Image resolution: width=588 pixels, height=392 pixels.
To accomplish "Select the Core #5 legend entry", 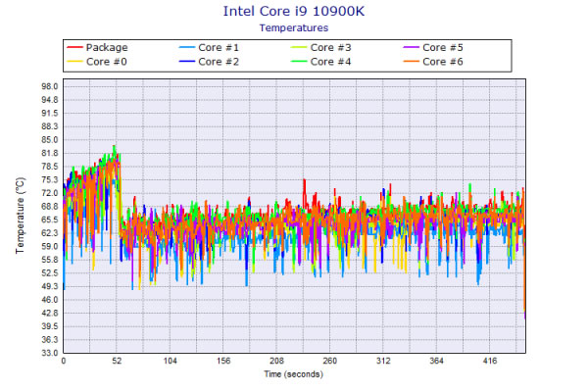I will coord(433,48).
